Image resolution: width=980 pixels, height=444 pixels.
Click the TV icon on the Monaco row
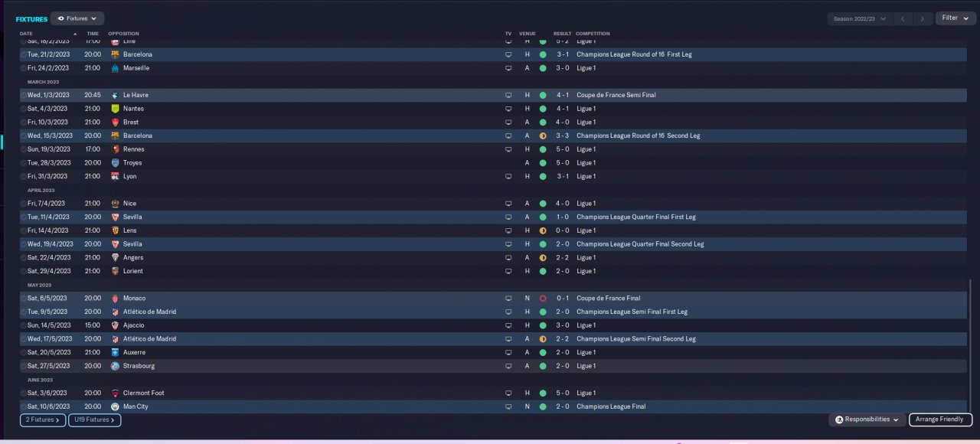coord(508,299)
